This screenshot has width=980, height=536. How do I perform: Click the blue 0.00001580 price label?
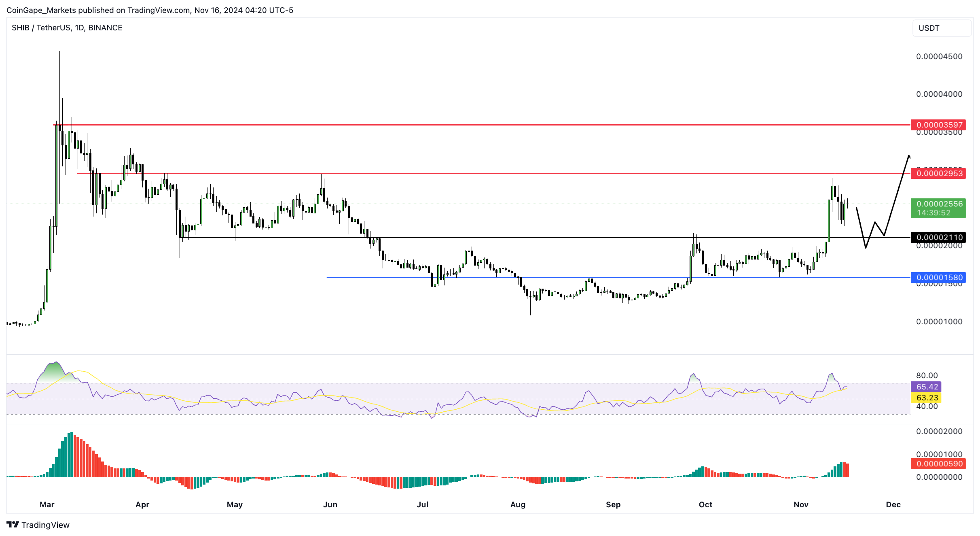point(938,277)
